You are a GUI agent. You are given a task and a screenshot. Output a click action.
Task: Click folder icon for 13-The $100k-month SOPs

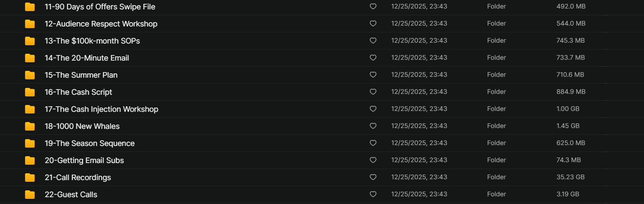pyautogui.click(x=30, y=41)
